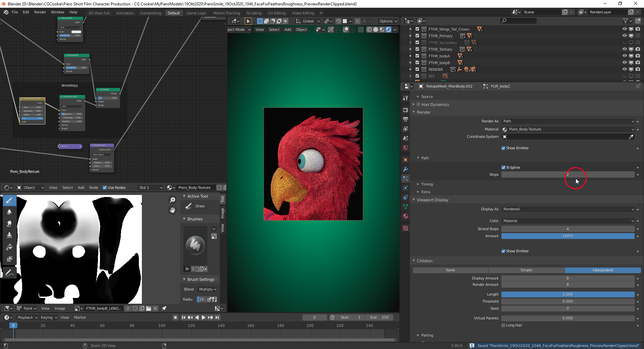Image resolution: width=644 pixels, height=349 pixels.
Task: Open the Render properties camera tab
Action: point(405,110)
